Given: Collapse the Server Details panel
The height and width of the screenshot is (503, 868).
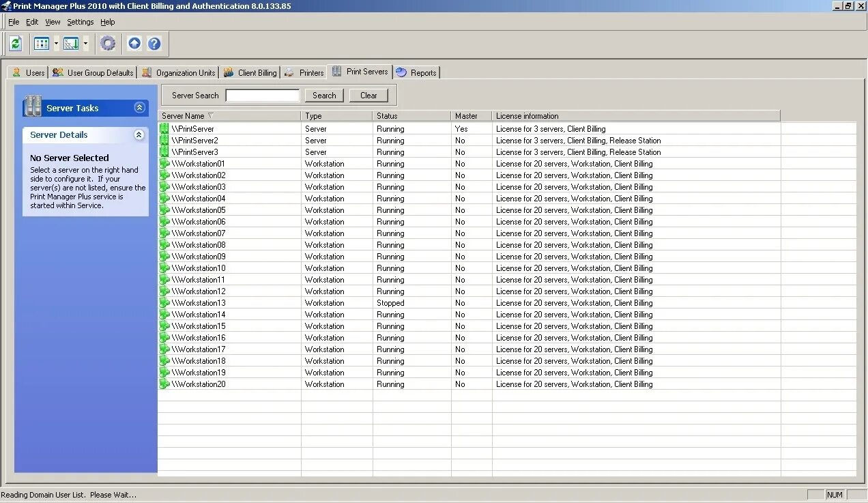Looking at the screenshot, I should [139, 134].
